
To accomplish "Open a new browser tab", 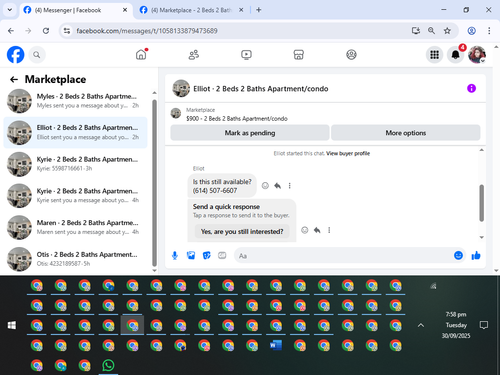I will [x=259, y=10].
